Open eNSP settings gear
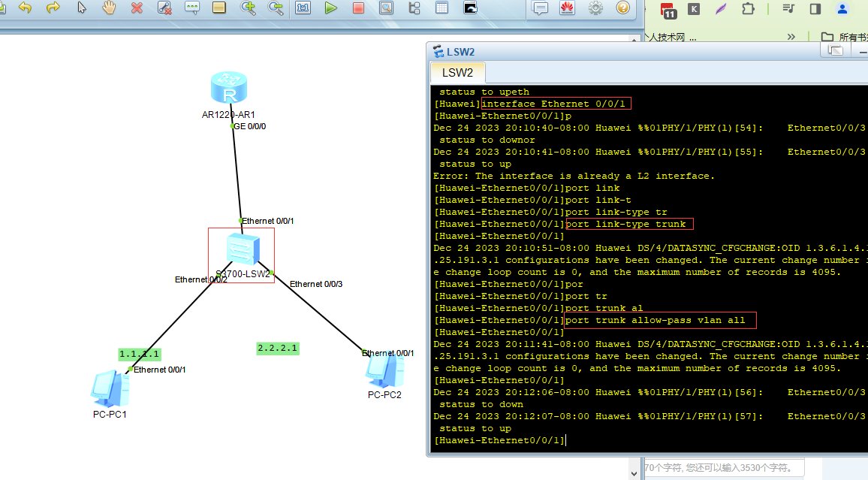868x480 pixels. click(x=595, y=8)
